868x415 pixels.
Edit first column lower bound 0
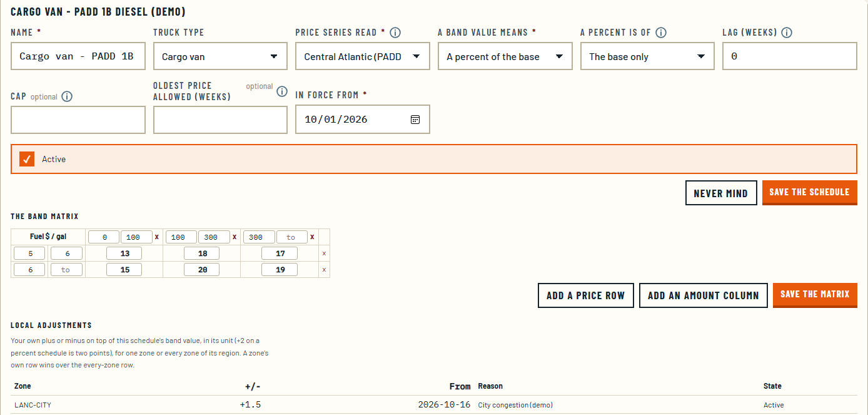[x=104, y=237]
